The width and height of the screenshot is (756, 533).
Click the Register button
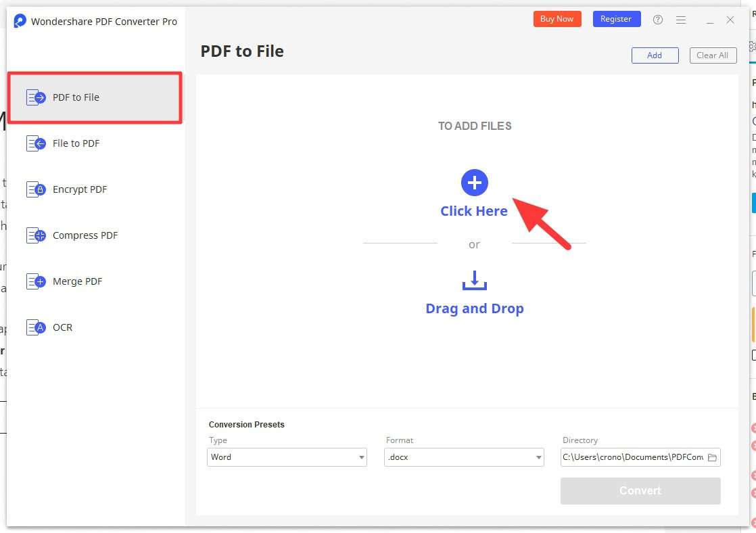616,18
